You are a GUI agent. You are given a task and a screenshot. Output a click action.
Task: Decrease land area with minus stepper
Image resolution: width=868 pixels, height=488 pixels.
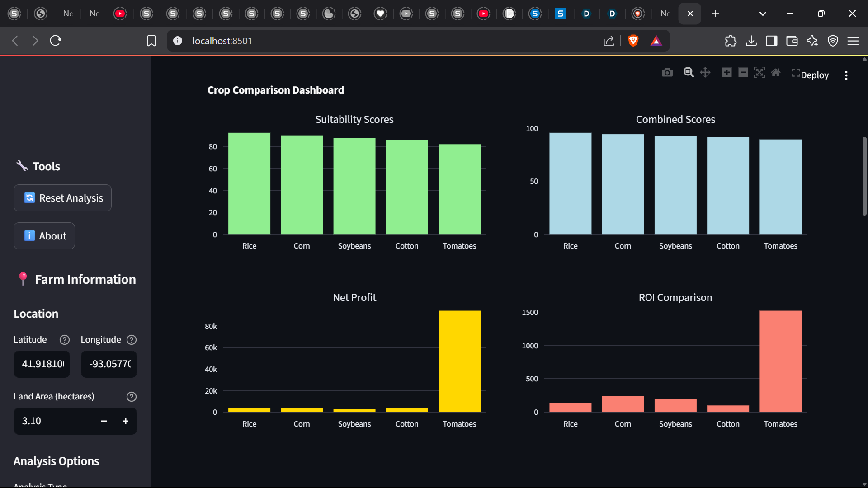coord(104,421)
